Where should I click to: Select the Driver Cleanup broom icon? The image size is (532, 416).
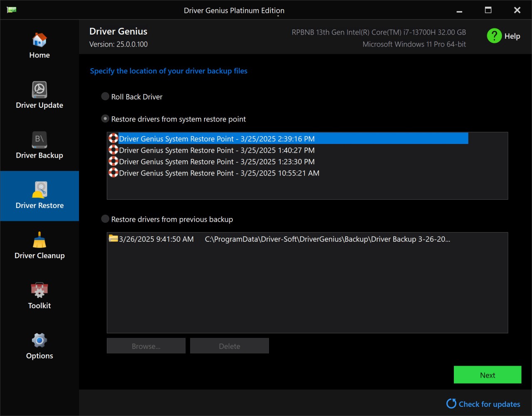pos(39,240)
